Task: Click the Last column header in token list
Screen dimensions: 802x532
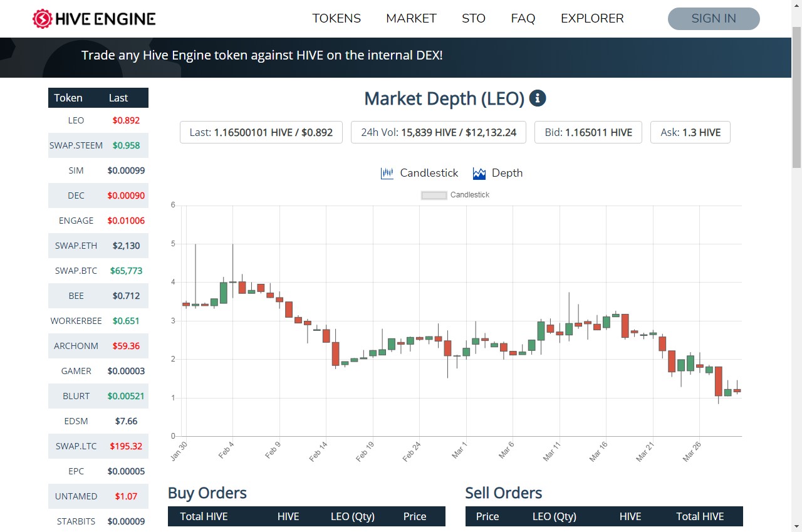Action: [118, 98]
